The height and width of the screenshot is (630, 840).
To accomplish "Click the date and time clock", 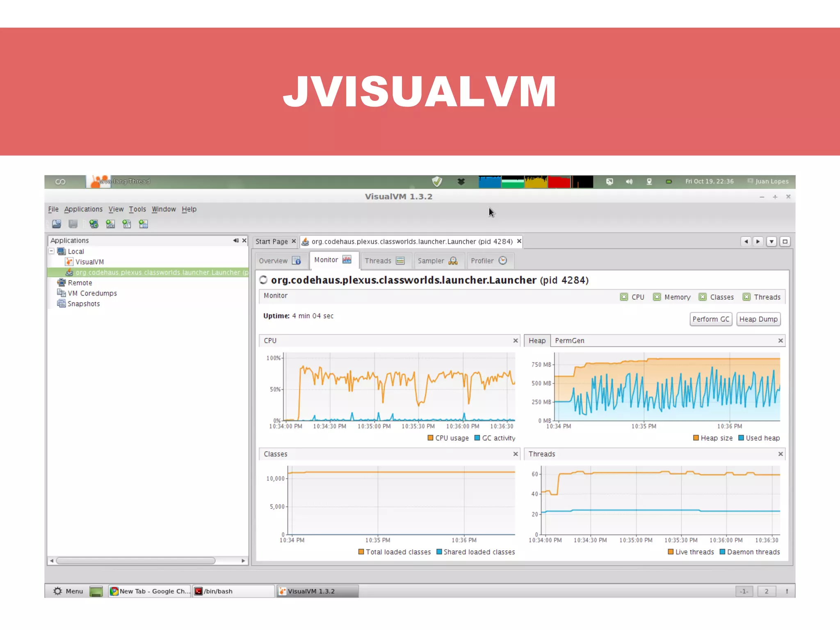I will (709, 181).
